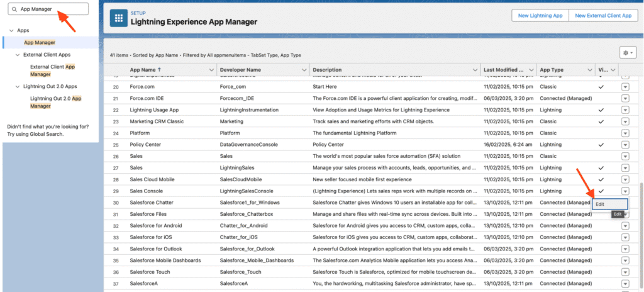Open Description column chevron menu
The height and width of the screenshot is (292, 644).
pos(475,70)
